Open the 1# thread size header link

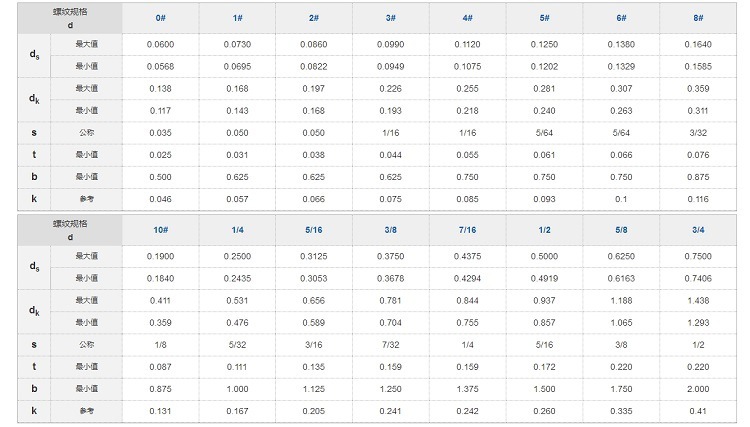237,18
